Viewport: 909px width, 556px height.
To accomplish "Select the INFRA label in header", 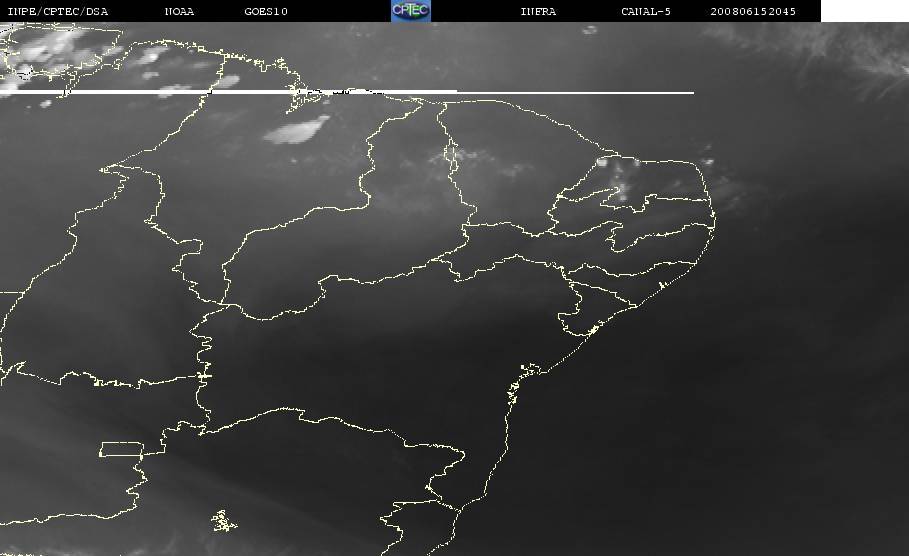I will (x=538, y=12).
